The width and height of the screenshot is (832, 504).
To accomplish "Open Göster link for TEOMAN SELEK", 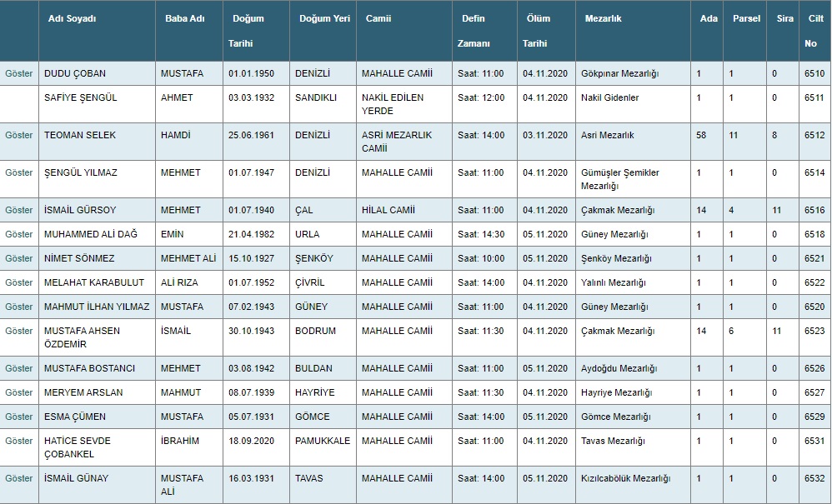I will (x=18, y=135).
